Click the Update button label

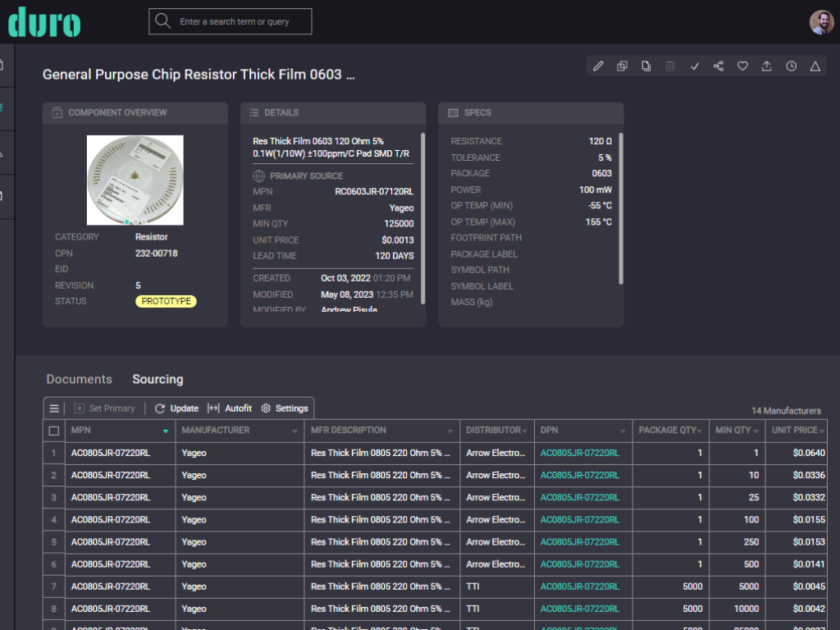[185, 409]
